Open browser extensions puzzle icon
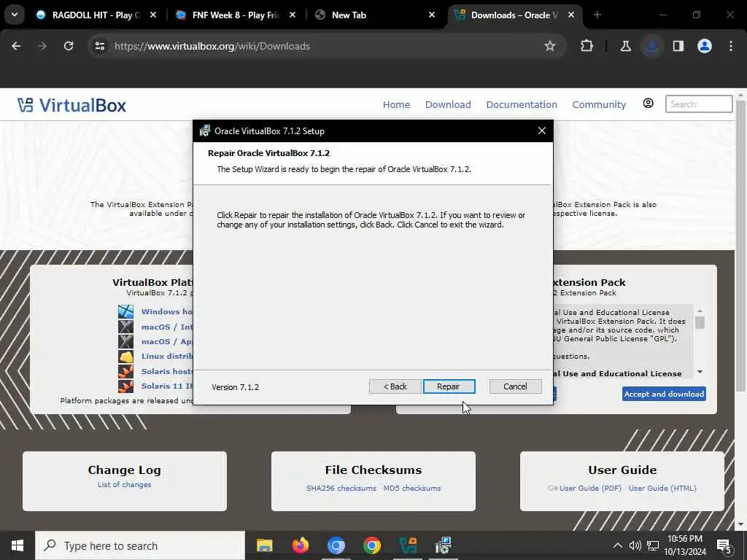 [587, 46]
